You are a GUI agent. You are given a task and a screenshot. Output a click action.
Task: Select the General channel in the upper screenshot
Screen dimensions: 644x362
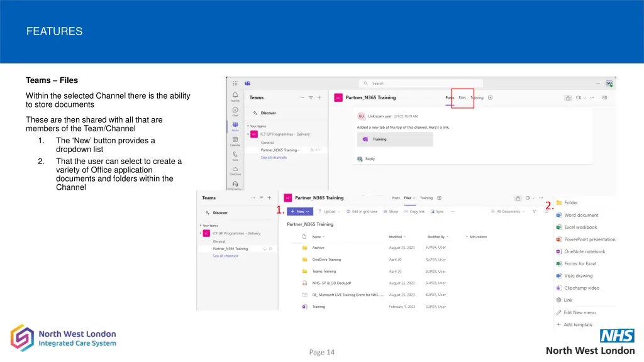267,143
